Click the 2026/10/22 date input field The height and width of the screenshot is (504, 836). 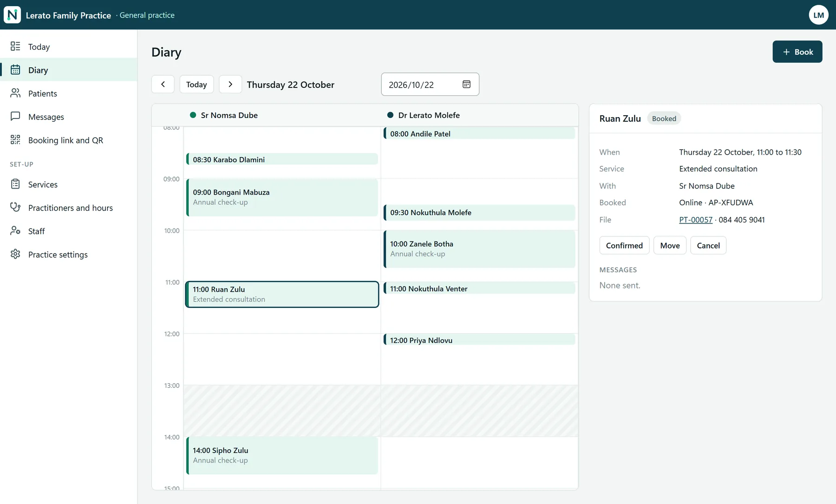[430, 84]
